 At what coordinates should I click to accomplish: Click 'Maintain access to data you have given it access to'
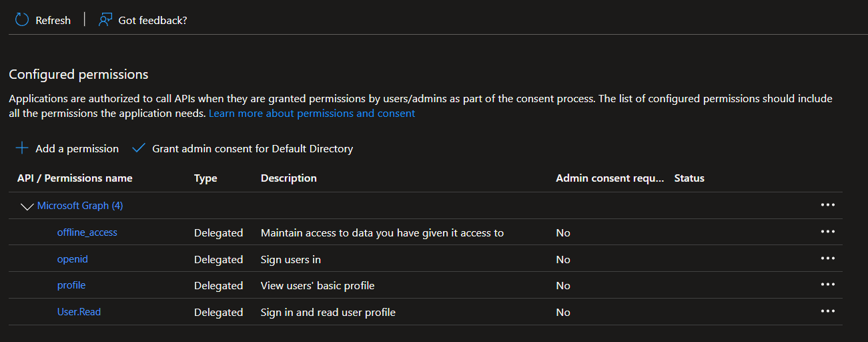tap(382, 233)
